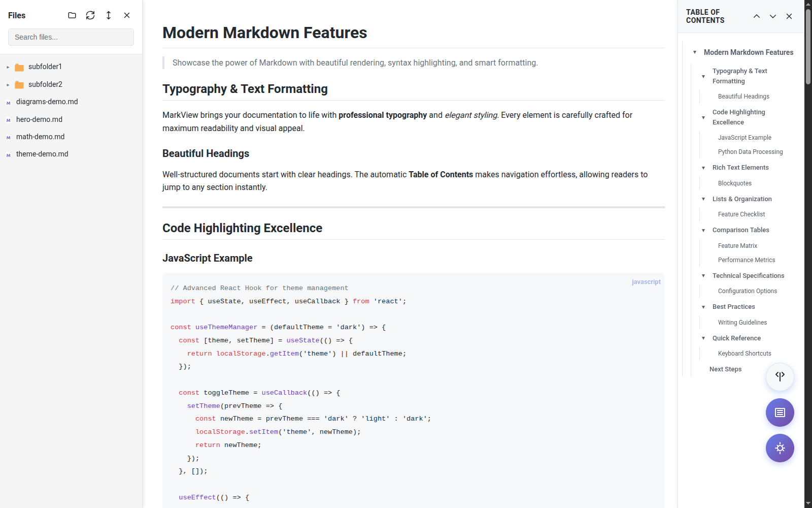Open the folder picker in the Files panel
The height and width of the screenshot is (508, 812).
click(x=72, y=15)
